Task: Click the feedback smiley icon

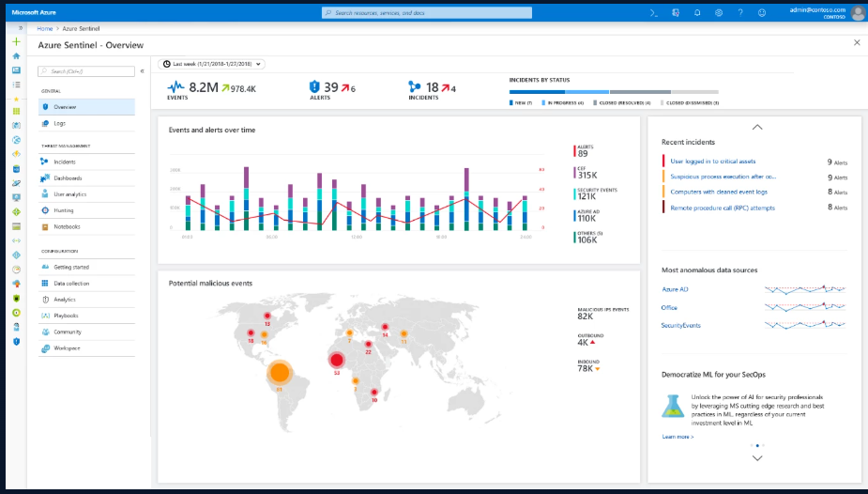Action: (762, 12)
